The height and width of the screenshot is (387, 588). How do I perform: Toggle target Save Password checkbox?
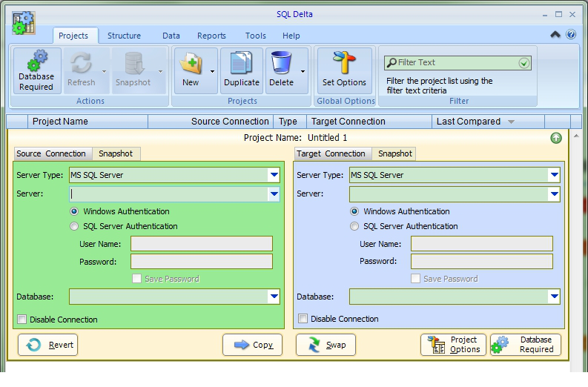point(415,279)
